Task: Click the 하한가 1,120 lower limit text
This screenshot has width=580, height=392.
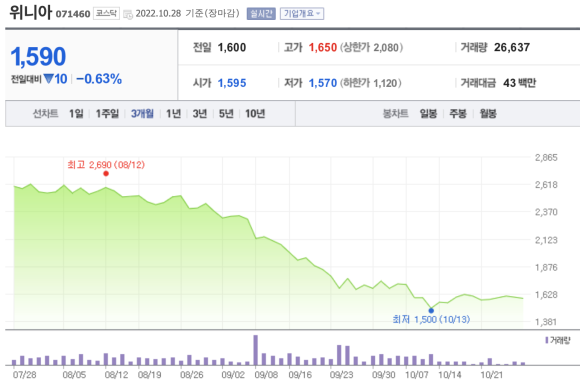Action: click(371, 83)
